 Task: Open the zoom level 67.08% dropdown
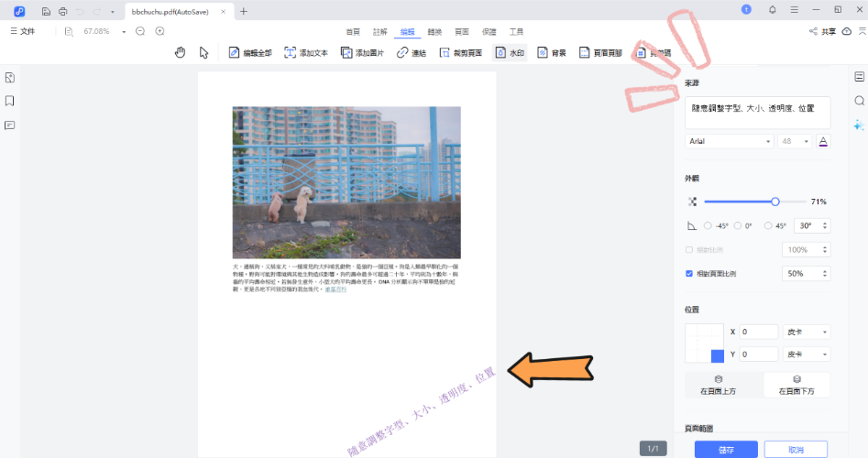pos(124,31)
